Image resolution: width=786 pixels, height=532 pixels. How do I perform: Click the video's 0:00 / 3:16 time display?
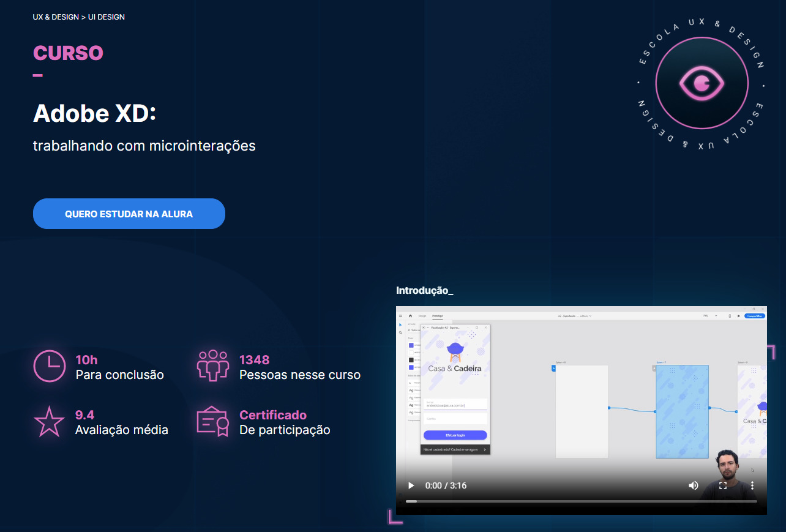click(446, 485)
